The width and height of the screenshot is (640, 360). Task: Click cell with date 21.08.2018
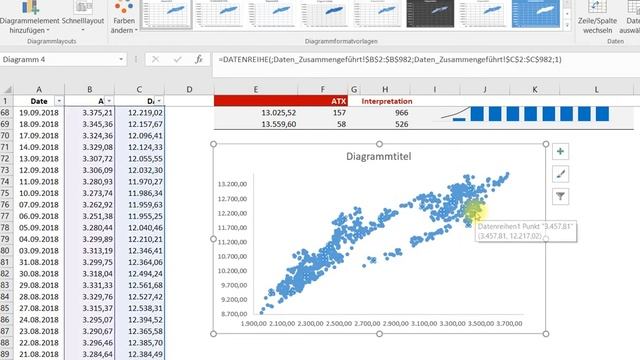(39, 354)
